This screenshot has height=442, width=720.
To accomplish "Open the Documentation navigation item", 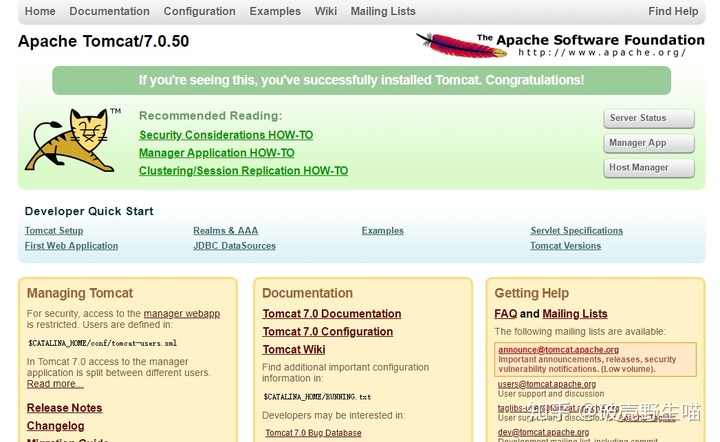I will click(x=109, y=11).
